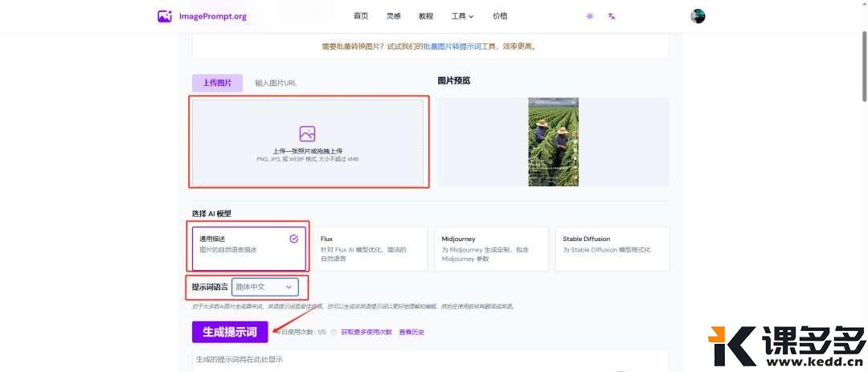This screenshot has width=868, height=372.
Task: Open the 获取更多使用次数 link
Action: 366,332
